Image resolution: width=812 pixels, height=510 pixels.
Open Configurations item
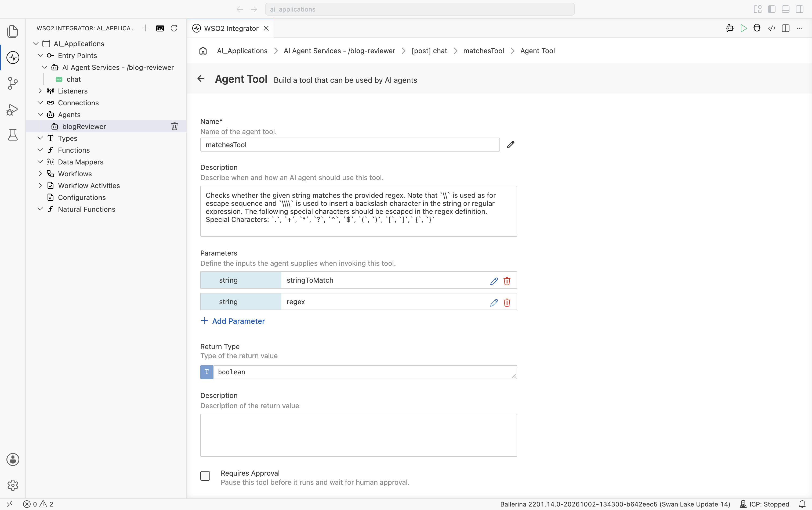tap(82, 197)
